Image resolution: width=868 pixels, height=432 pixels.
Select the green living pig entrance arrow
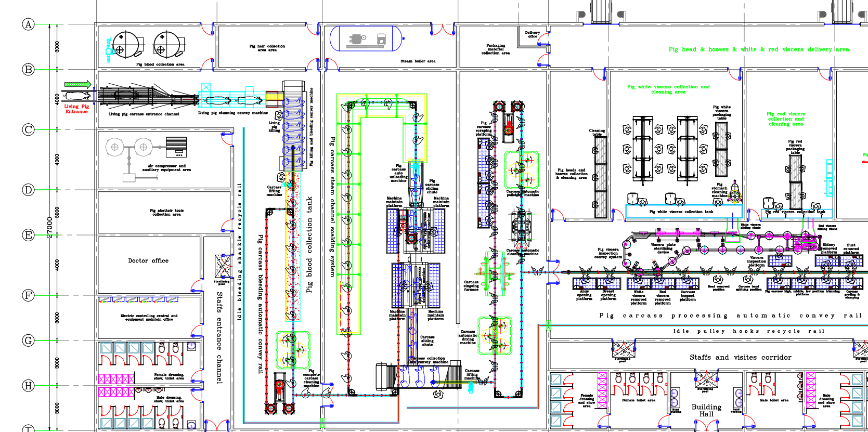click(x=77, y=84)
